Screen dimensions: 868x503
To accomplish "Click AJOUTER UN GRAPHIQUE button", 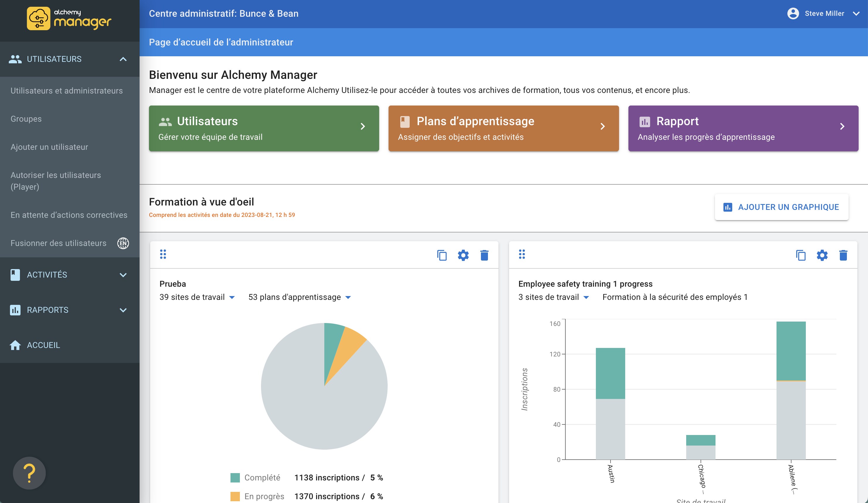I will coord(781,207).
